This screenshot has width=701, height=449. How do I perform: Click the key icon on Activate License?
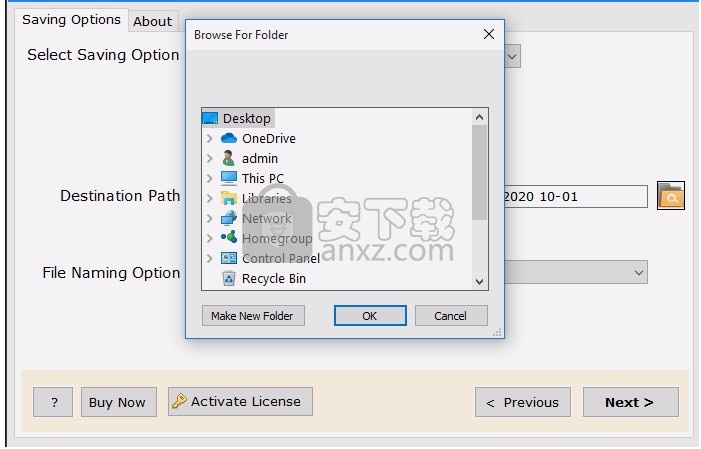pos(179,401)
